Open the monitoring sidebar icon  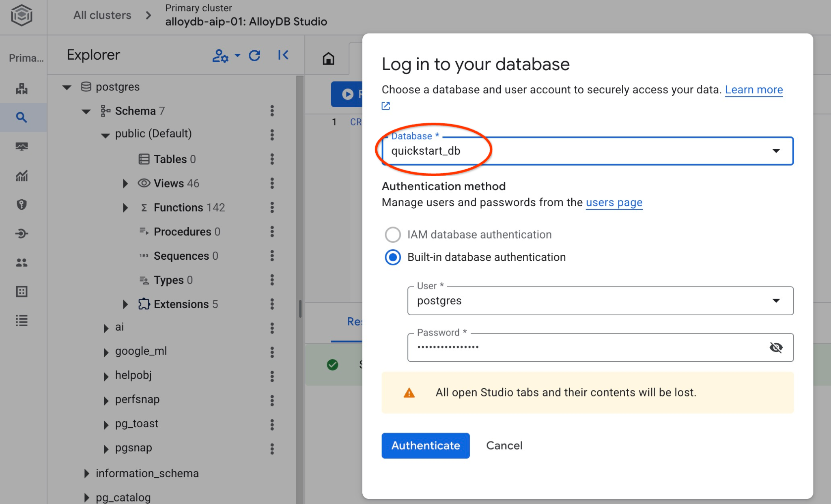(22, 146)
